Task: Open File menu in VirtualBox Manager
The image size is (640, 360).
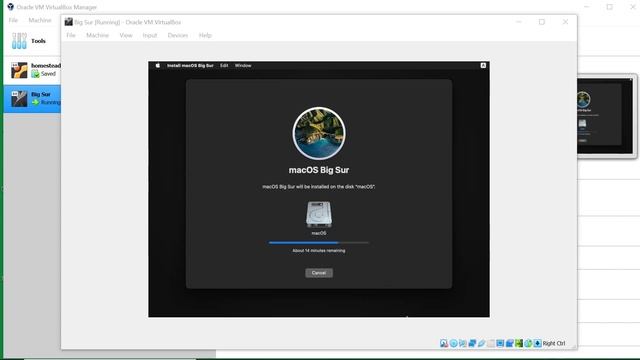Action: 13,20
